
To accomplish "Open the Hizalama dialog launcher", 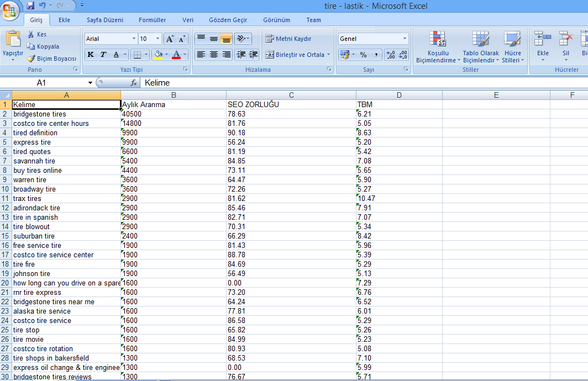I will pos(329,70).
